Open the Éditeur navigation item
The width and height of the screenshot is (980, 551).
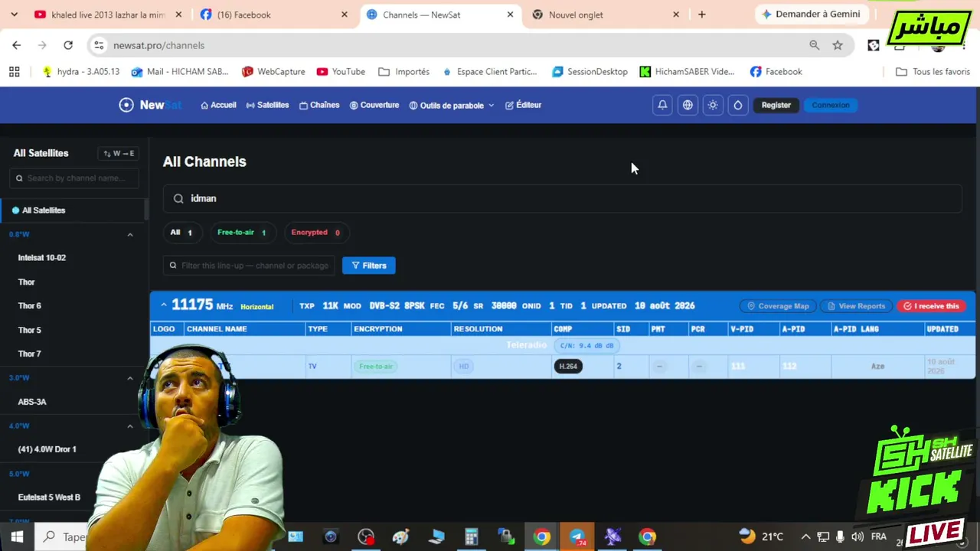pos(523,105)
